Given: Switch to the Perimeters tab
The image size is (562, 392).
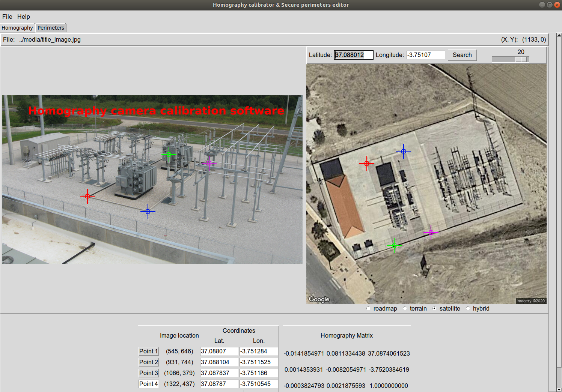Looking at the screenshot, I should [51, 28].
